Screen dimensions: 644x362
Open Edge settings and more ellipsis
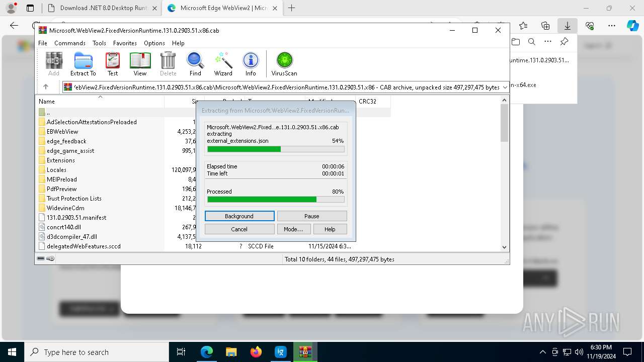611,26
